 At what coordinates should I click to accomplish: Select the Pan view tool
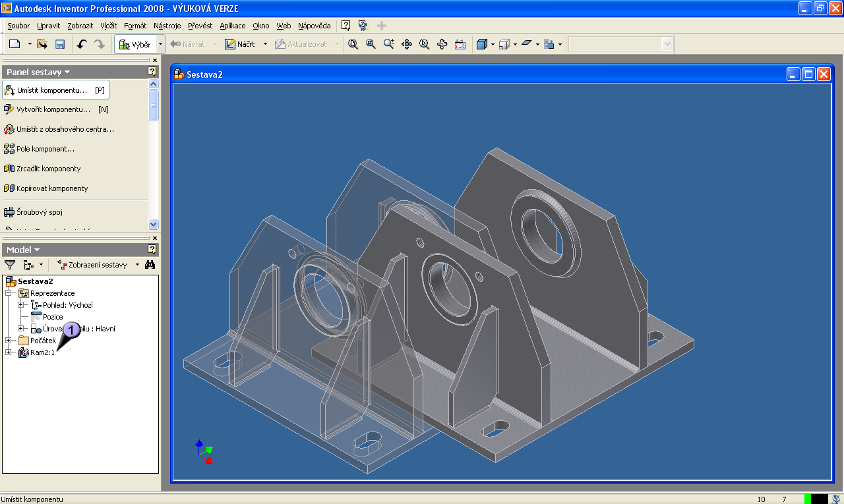(x=407, y=44)
